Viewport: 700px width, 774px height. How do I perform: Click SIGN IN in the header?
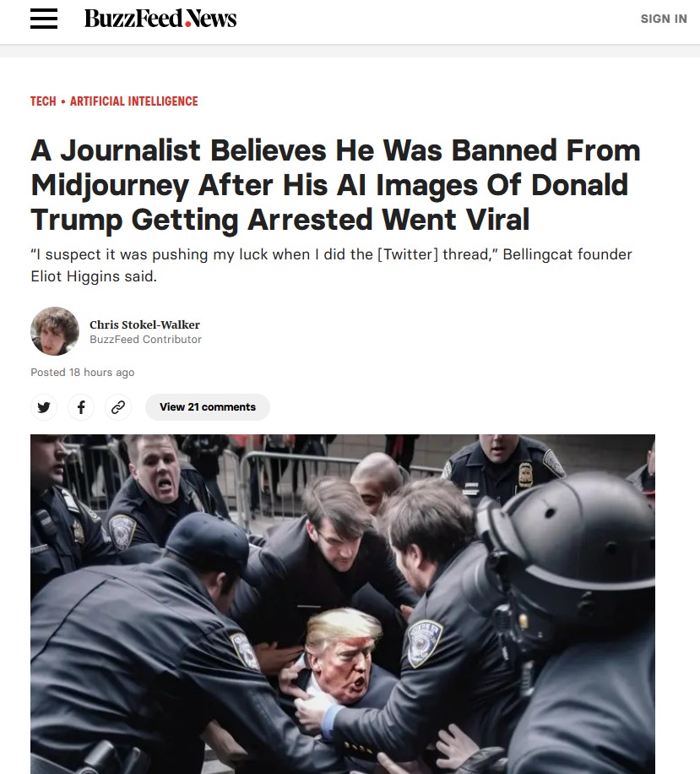tap(664, 19)
